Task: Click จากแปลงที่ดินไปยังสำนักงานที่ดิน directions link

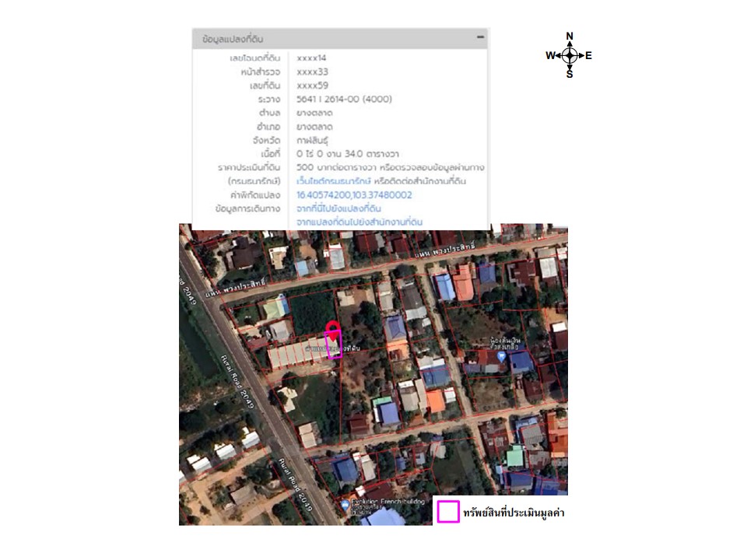Action: [359, 222]
